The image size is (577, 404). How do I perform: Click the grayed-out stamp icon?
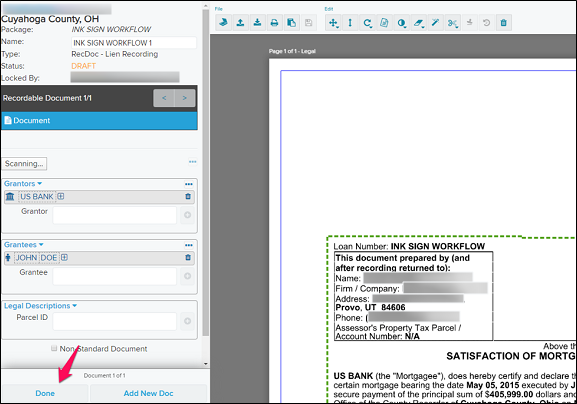[x=470, y=23]
